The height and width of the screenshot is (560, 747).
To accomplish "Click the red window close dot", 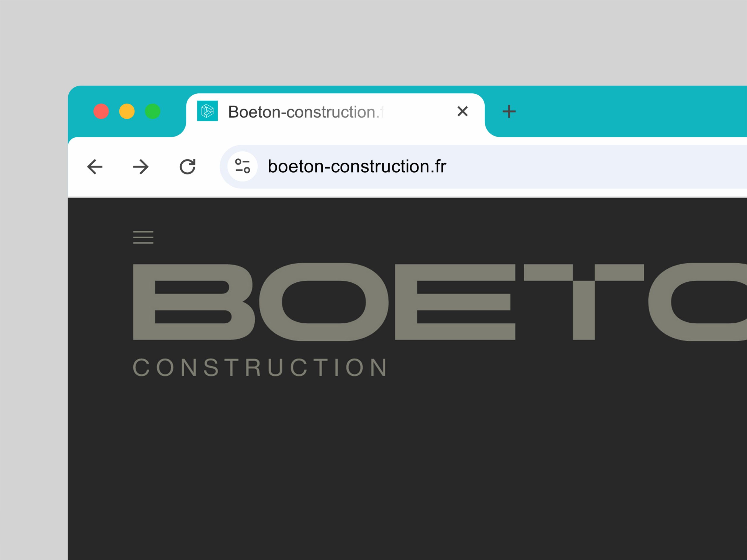I will [x=101, y=111].
